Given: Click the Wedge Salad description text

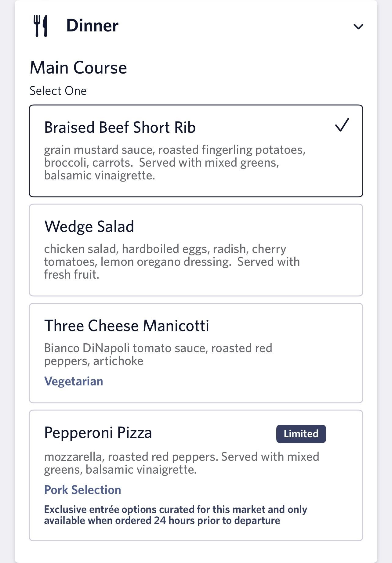Looking at the screenshot, I should pos(172,262).
